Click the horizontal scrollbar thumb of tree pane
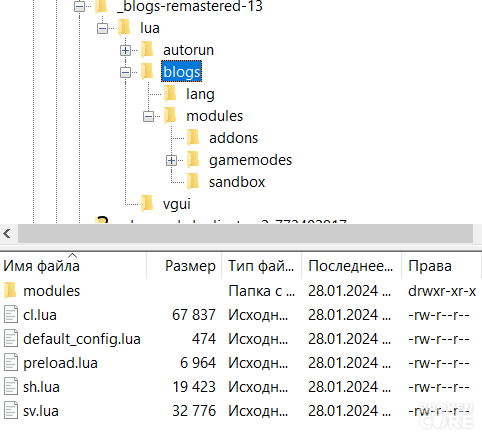 tap(245, 234)
